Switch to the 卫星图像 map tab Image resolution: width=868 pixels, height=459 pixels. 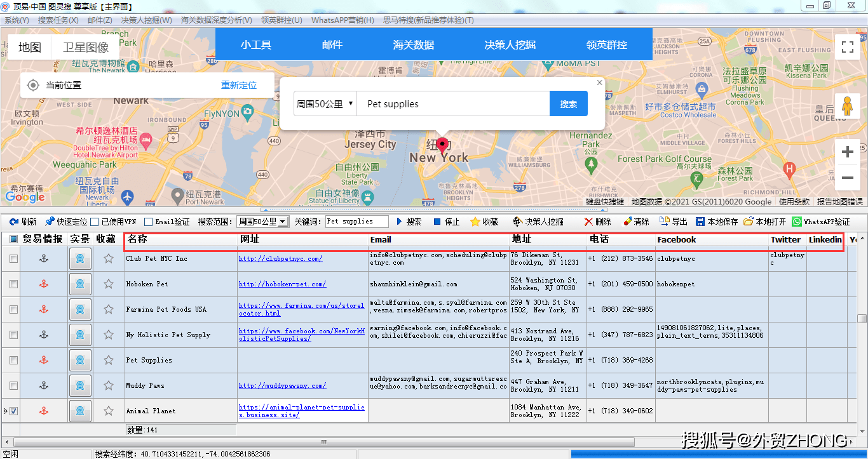click(x=86, y=47)
